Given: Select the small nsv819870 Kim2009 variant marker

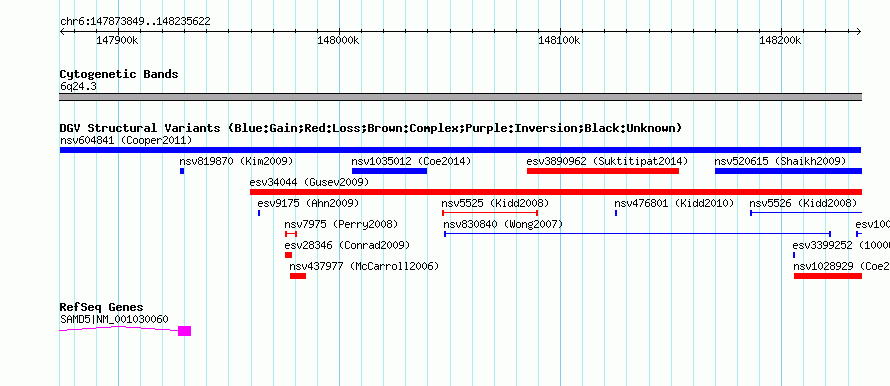Looking at the screenshot, I should pyautogui.click(x=182, y=171).
